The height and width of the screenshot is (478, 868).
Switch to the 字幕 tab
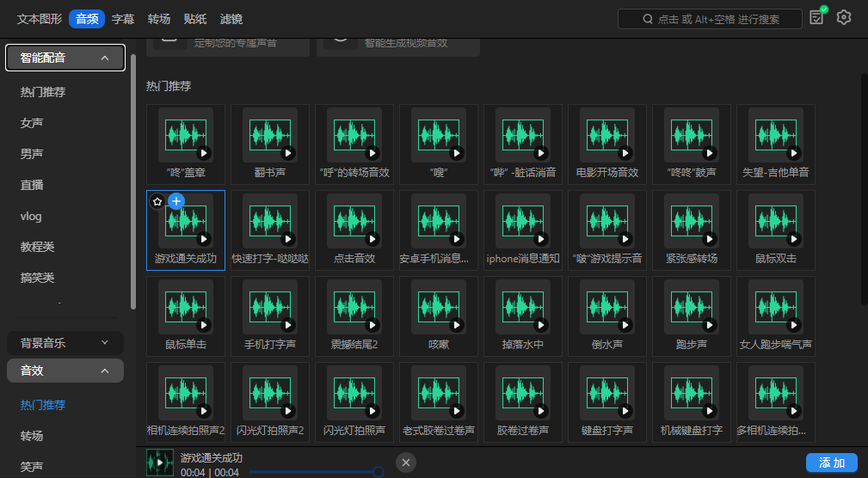(x=124, y=18)
